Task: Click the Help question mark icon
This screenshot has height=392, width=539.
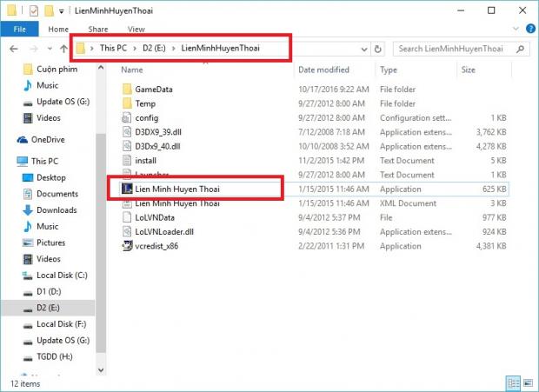Action: tap(529, 29)
